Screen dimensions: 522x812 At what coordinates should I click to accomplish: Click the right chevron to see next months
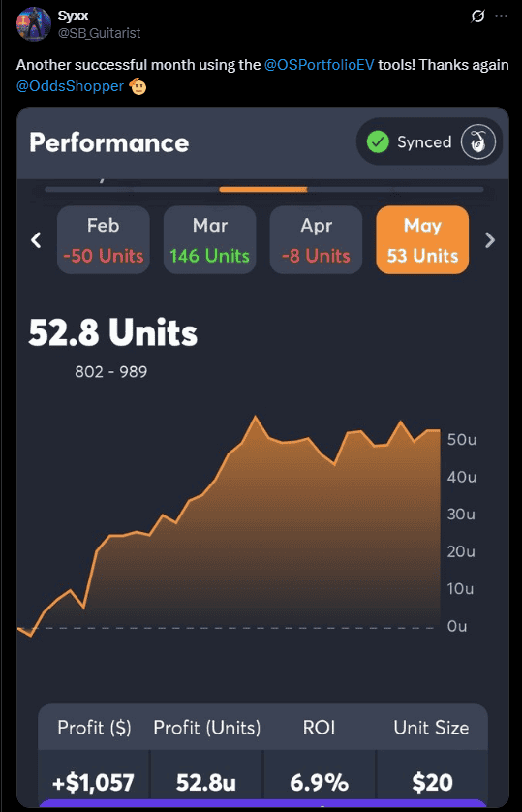[x=490, y=239]
